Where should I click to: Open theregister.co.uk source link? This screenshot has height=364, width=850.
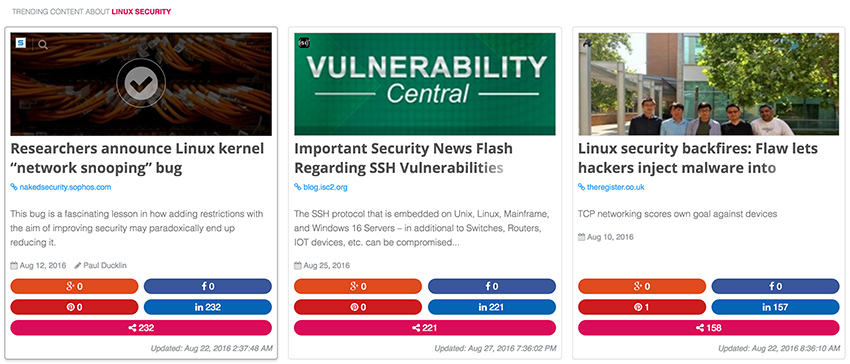[611, 187]
